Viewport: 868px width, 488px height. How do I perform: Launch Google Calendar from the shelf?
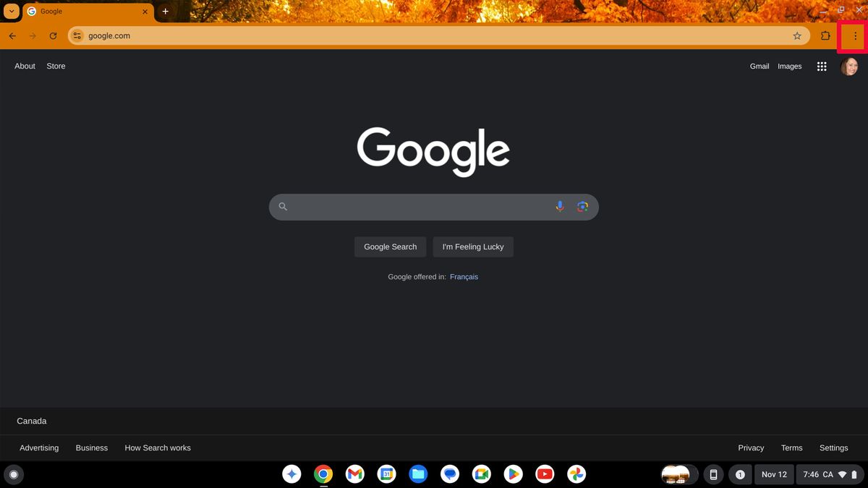pyautogui.click(x=386, y=474)
